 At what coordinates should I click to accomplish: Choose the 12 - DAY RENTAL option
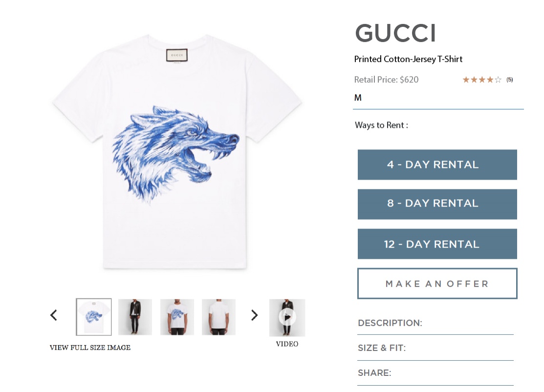pyautogui.click(x=437, y=244)
